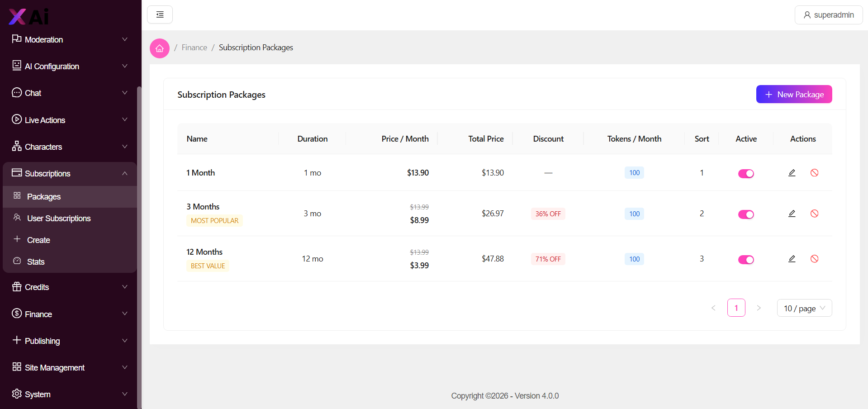
Task: Toggle the Active switch for 1 Month
Action: pos(746,174)
